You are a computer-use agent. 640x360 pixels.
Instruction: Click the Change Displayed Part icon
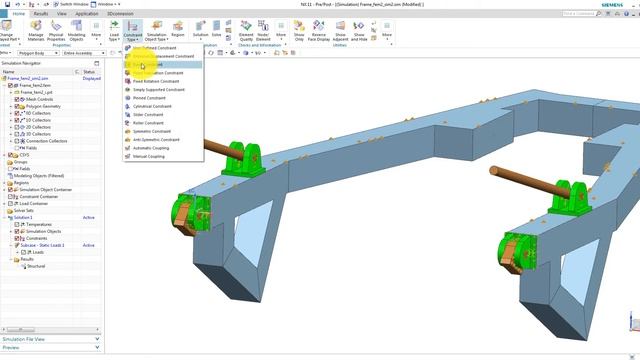[7, 31]
